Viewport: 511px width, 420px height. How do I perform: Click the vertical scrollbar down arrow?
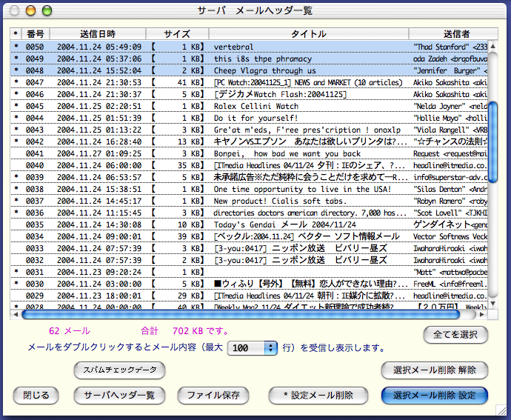click(x=492, y=304)
